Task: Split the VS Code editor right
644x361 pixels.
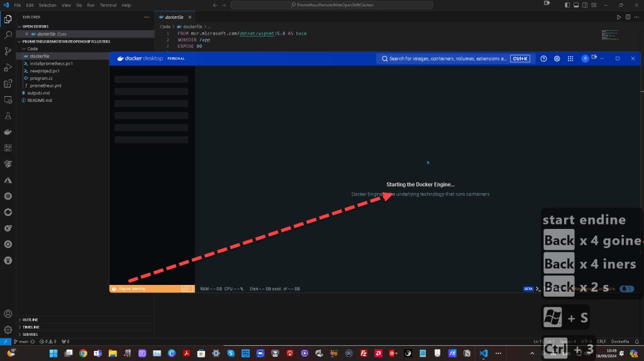Action: tap(628, 17)
